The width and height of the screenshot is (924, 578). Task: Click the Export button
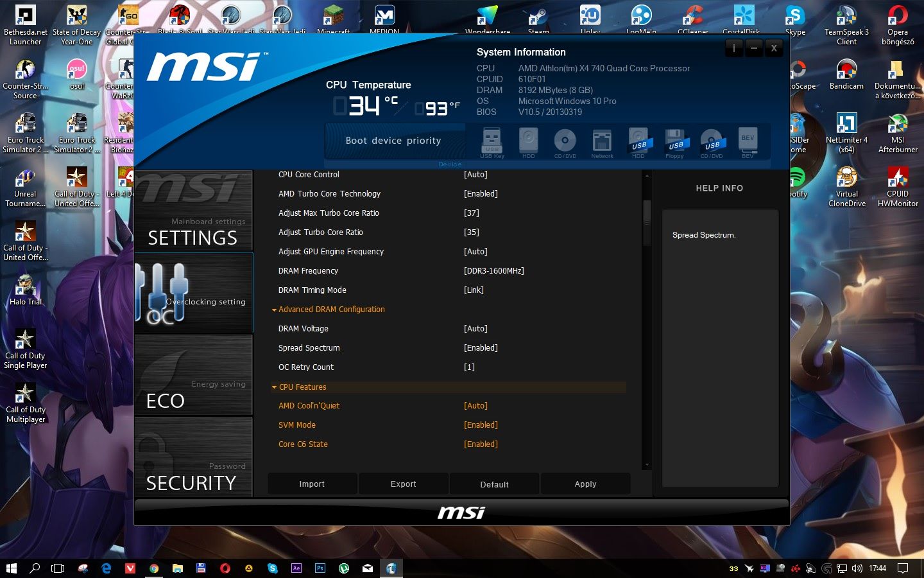tap(403, 484)
